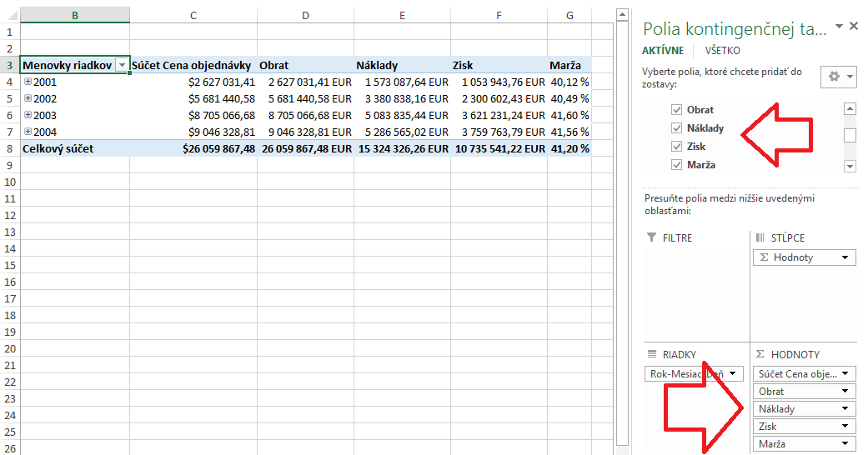This screenshot has width=868, height=455.
Task: Click the Zisk column header cell
Action: point(499,65)
